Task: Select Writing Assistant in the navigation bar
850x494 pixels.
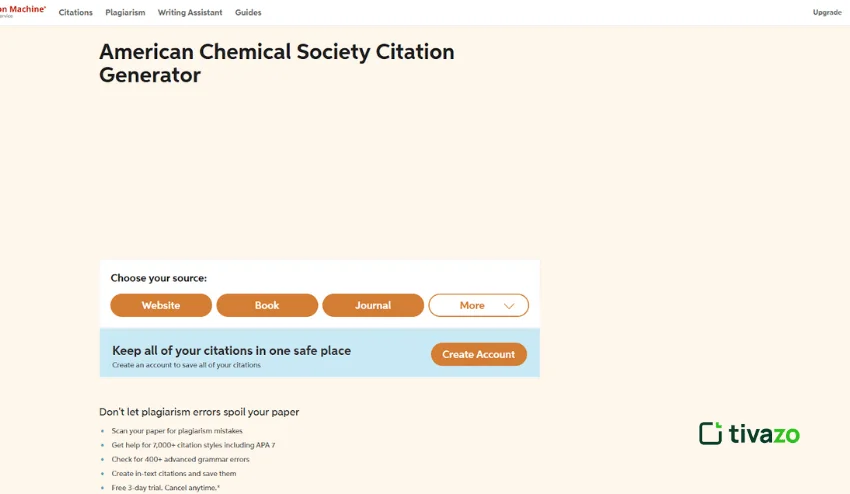Action: 190,13
